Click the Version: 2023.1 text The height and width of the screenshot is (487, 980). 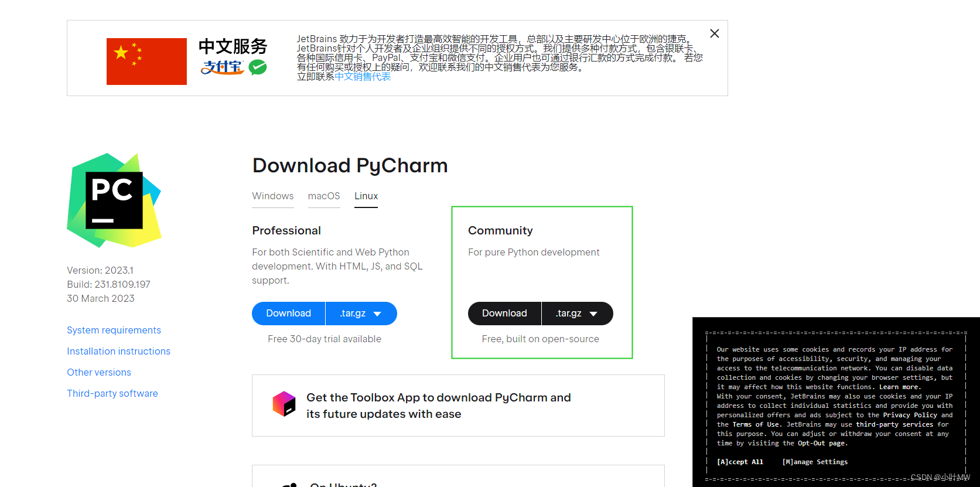100,270
